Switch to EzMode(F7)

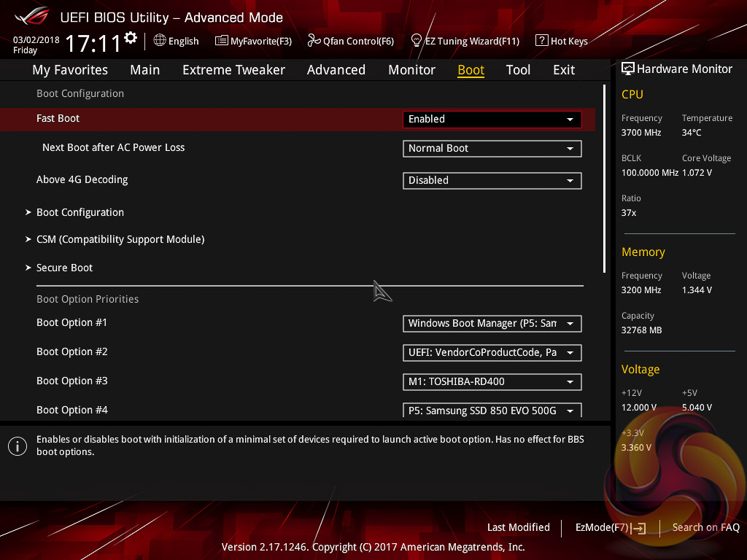click(x=610, y=527)
